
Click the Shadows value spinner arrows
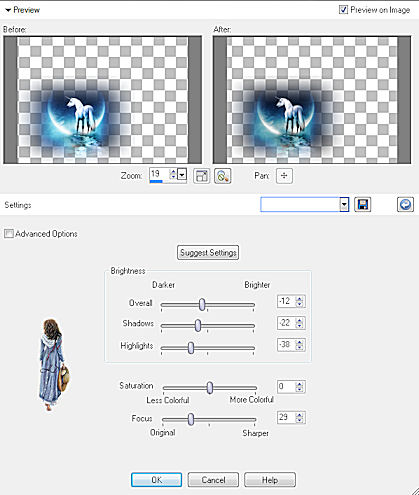point(300,323)
